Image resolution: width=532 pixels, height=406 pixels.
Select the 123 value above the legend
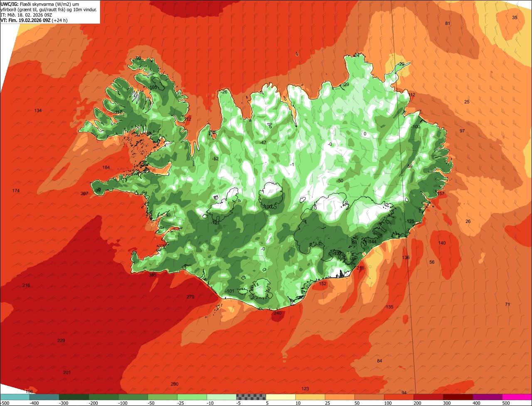point(305,389)
